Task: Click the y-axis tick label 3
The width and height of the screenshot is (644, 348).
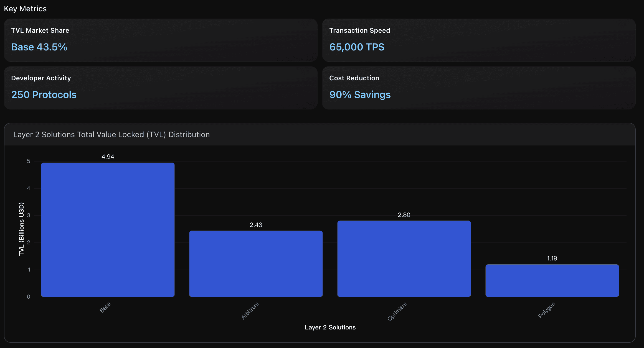Action: [29, 216]
